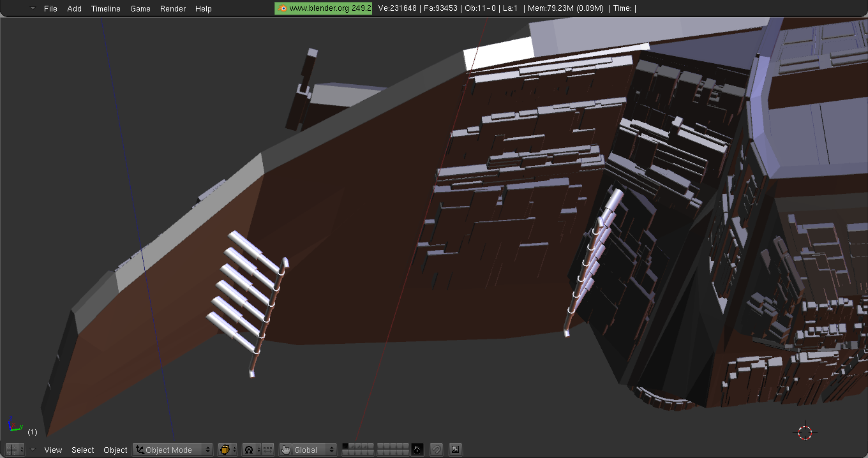Collapse the 3D view header menus triangle
868x458 pixels.
[33, 450]
